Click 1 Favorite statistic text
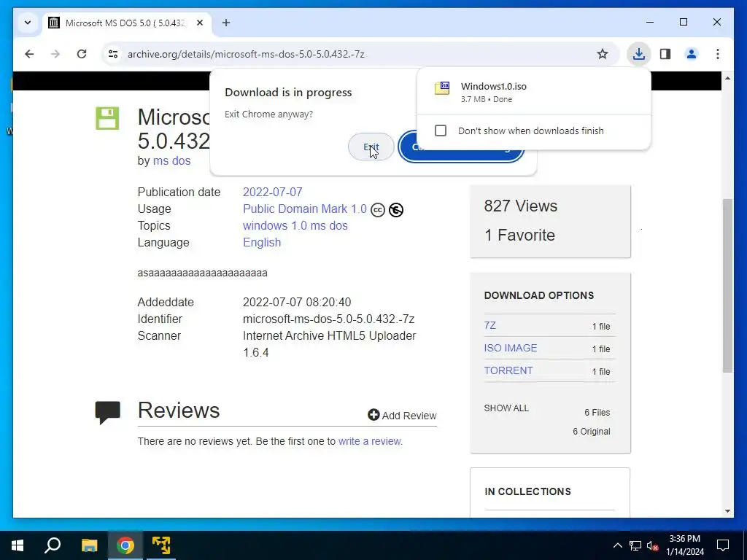 tap(519, 235)
